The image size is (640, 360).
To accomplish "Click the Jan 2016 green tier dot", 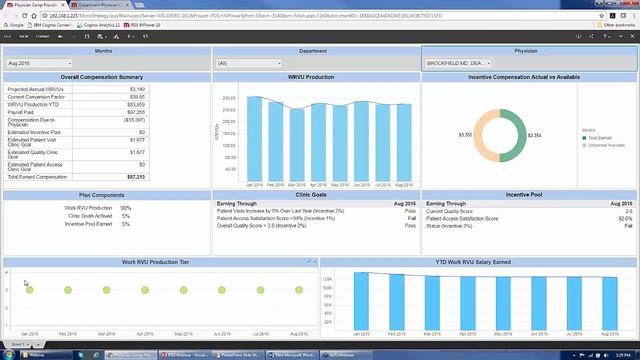I will (29, 290).
